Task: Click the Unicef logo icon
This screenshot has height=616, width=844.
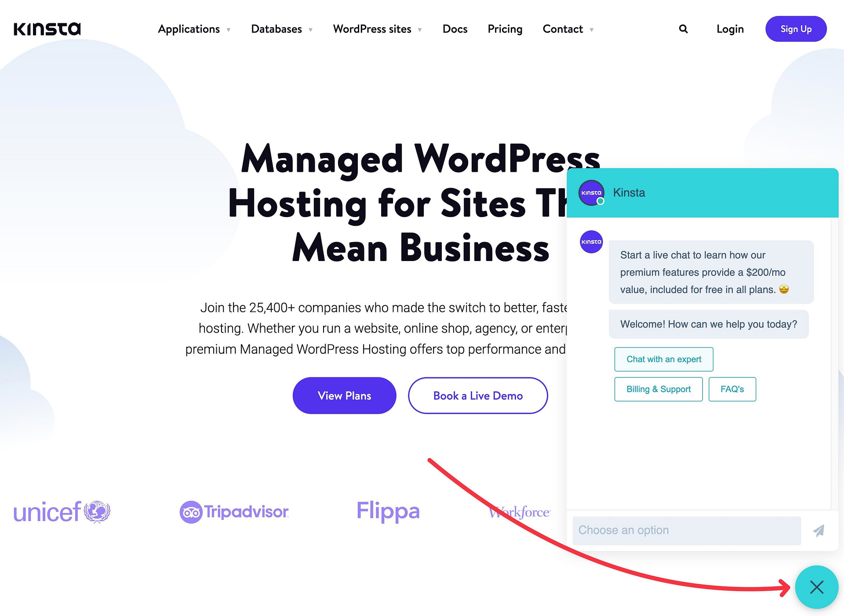Action: (x=99, y=512)
